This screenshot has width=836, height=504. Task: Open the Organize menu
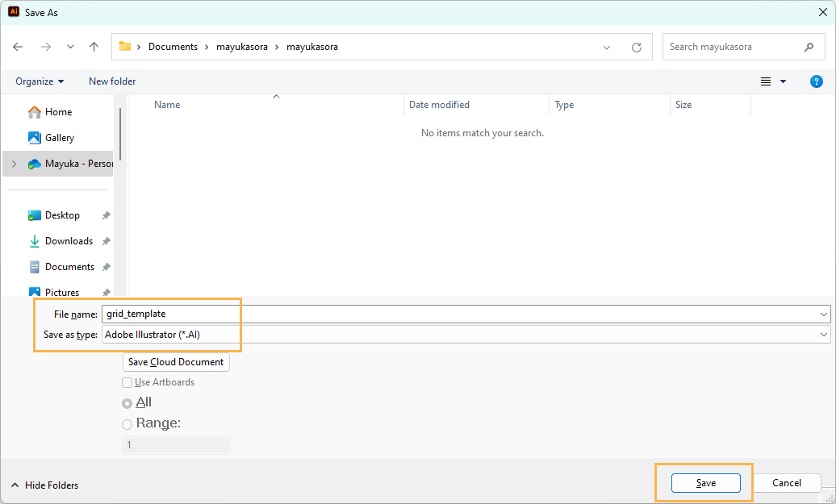click(40, 81)
